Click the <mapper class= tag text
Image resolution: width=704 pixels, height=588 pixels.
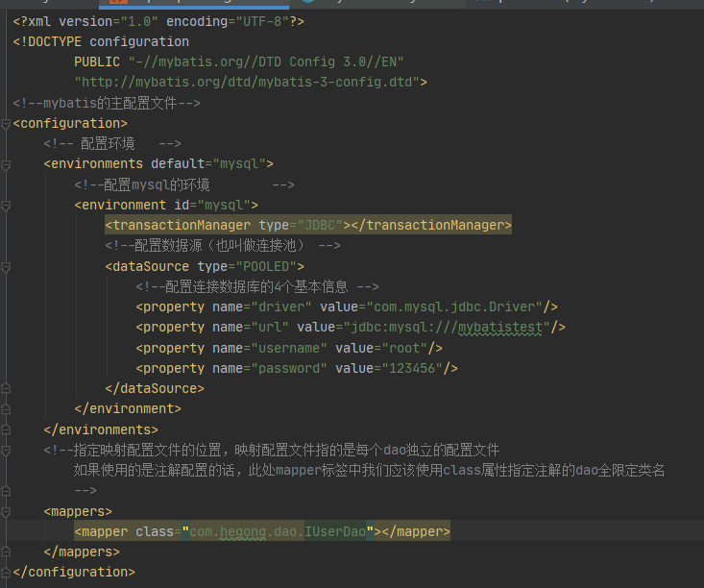[x=128, y=532]
